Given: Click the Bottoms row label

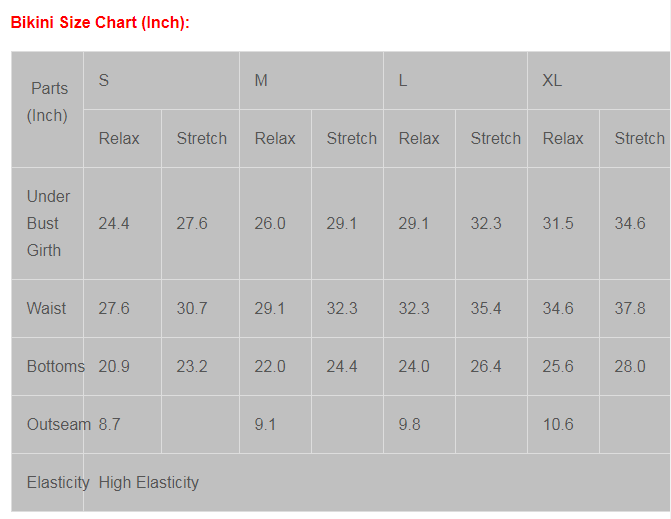Looking at the screenshot, I should (x=56, y=366).
